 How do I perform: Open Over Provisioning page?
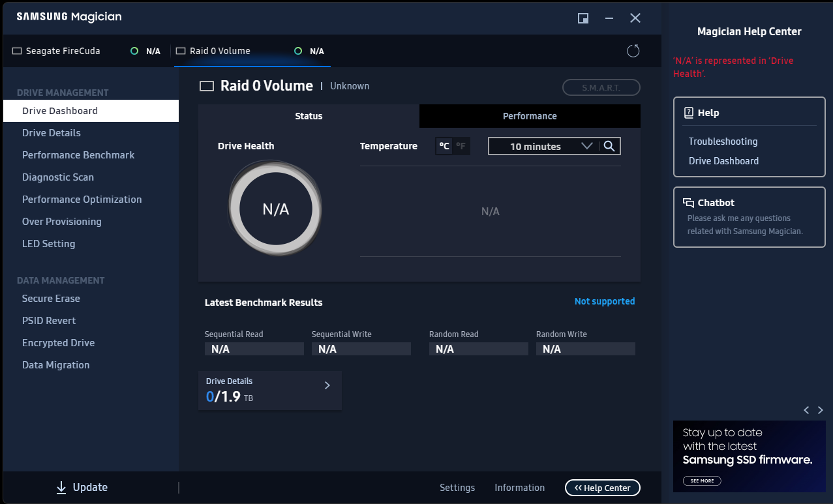point(91,222)
